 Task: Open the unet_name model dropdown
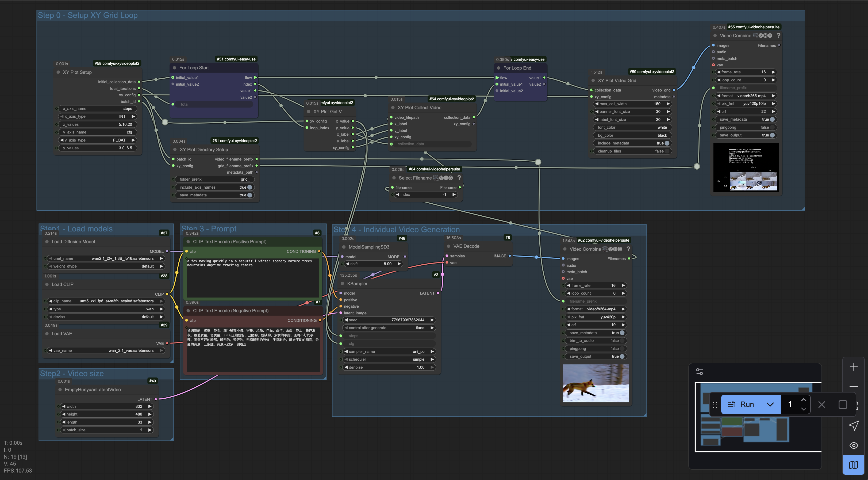106,258
